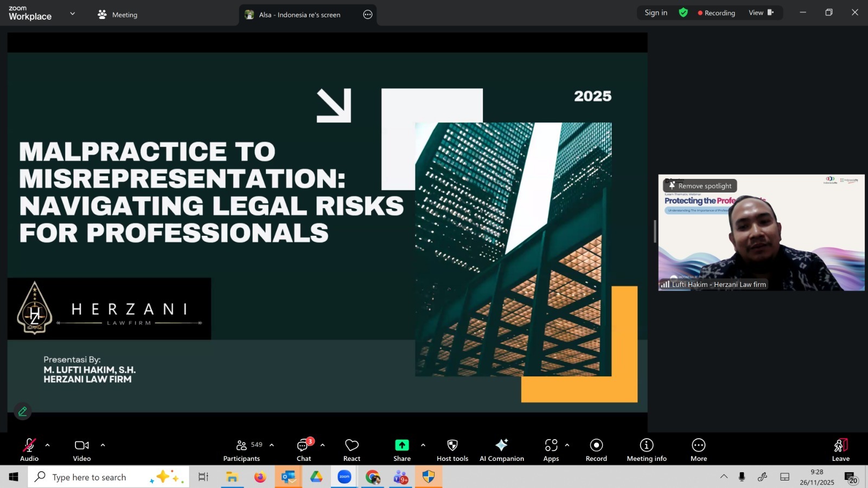Click Remove spotlight on speaker video
Screen dimensions: 868x488
tap(700, 186)
